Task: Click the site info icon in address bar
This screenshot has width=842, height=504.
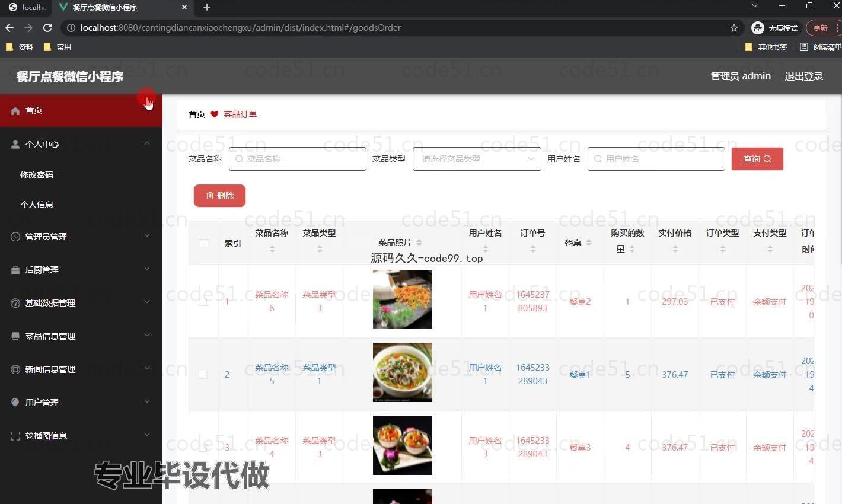Action: [x=71, y=28]
